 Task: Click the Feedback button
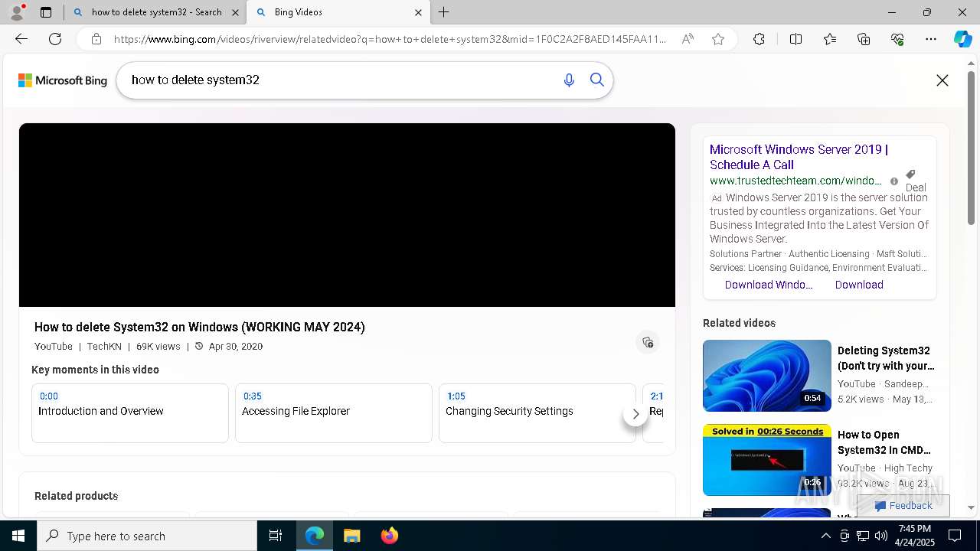903,506
